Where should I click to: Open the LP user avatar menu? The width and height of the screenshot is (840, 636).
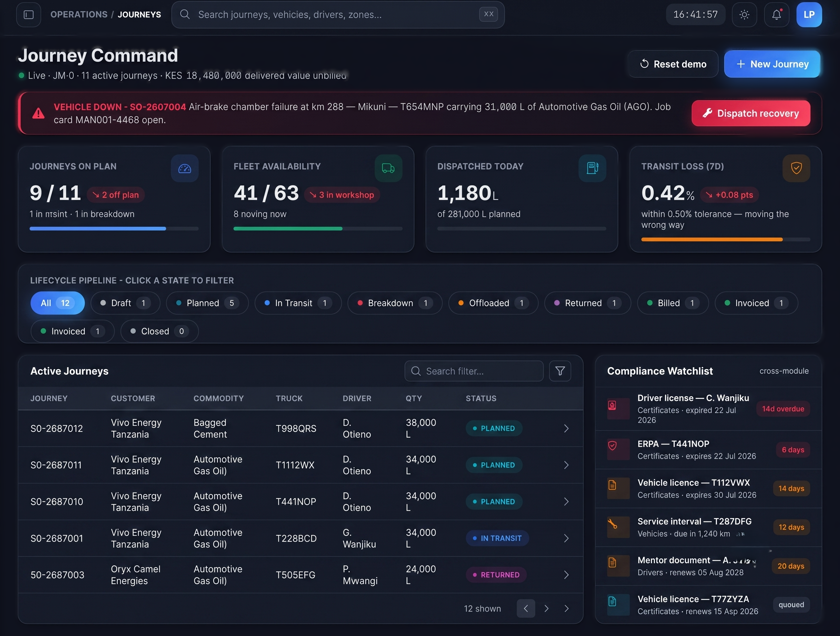[809, 15]
